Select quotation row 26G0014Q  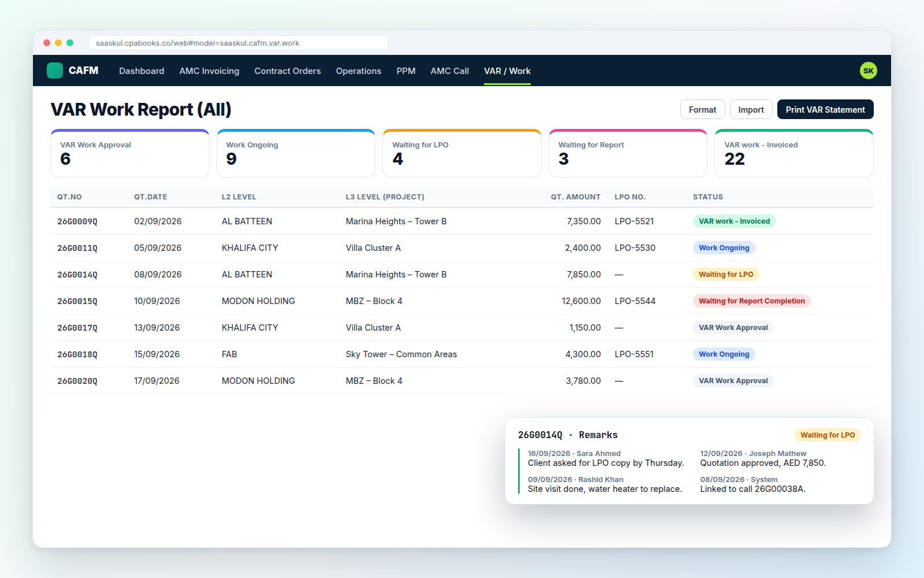tap(462, 275)
